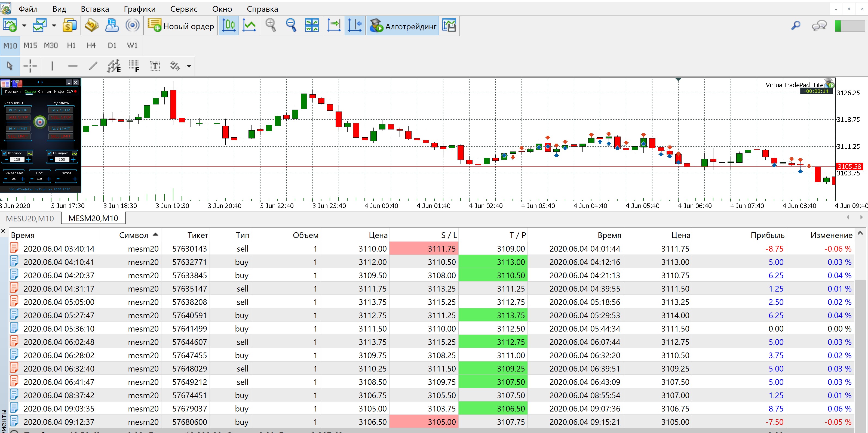Select the text label drawing tool
The width and height of the screenshot is (868, 433).
tap(155, 66)
